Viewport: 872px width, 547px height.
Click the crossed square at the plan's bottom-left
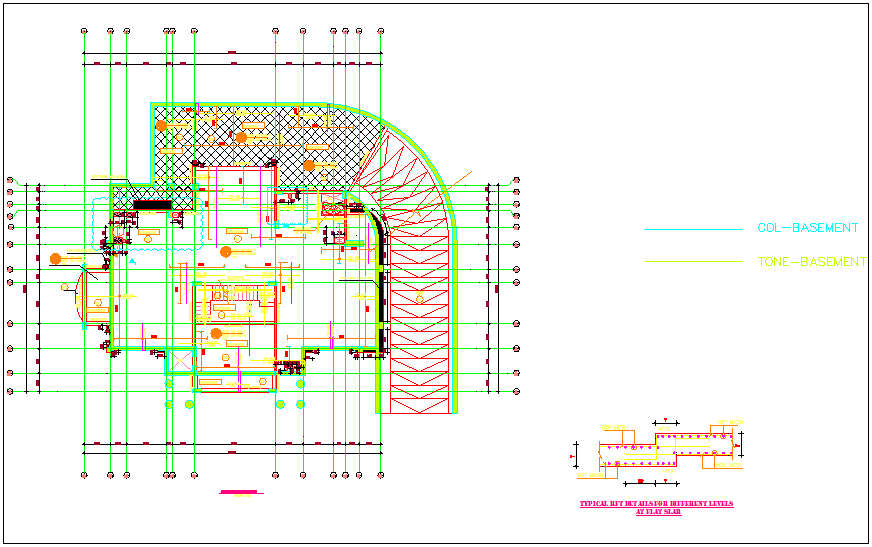click(x=180, y=359)
